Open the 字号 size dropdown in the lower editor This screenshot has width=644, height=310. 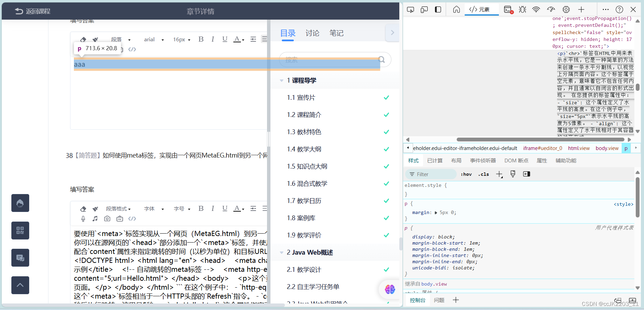182,209
